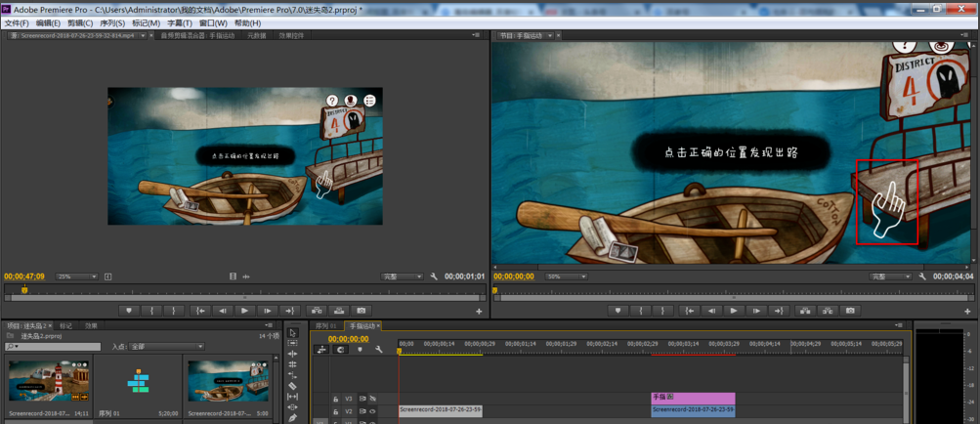Open Program monitor 完整 resolution dropdown

[x=890, y=276]
